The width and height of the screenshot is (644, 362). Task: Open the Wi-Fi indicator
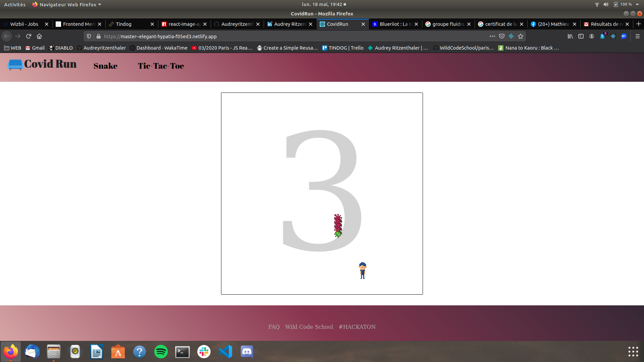pyautogui.click(x=597, y=4)
